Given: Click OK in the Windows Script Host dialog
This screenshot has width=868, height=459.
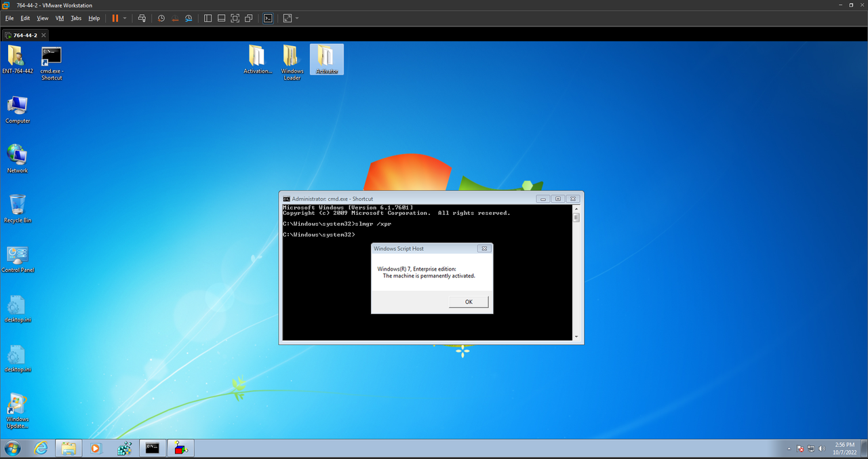Looking at the screenshot, I should coord(469,302).
